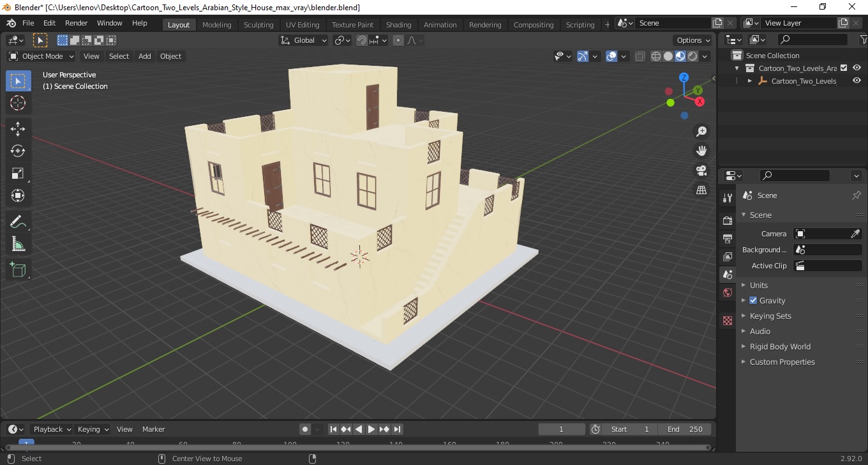The width and height of the screenshot is (868, 465).
Task: Open the File menu
Action: 28,23
